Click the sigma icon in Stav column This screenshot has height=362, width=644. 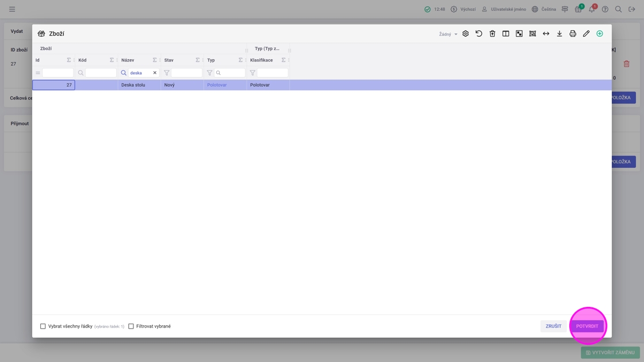point(198,60)
